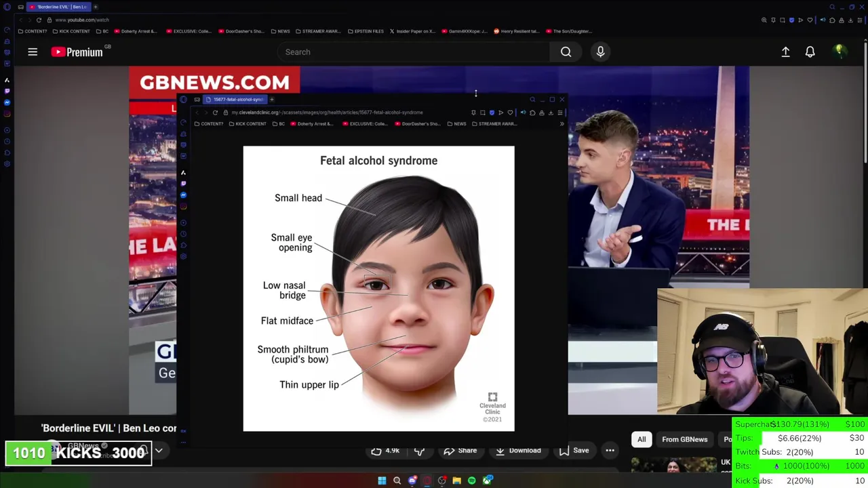Start YouTube voice search with microphone
The width and height of the screenshot is (868, 488).
pos(600,52)
